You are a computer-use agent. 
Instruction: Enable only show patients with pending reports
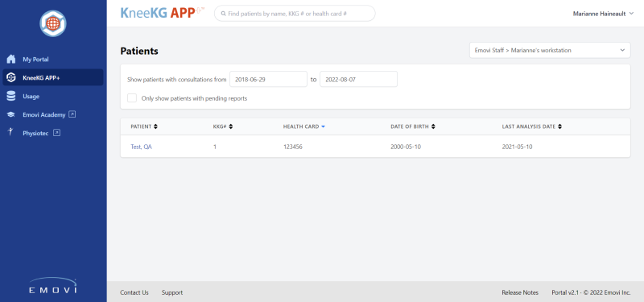[132, 98]
